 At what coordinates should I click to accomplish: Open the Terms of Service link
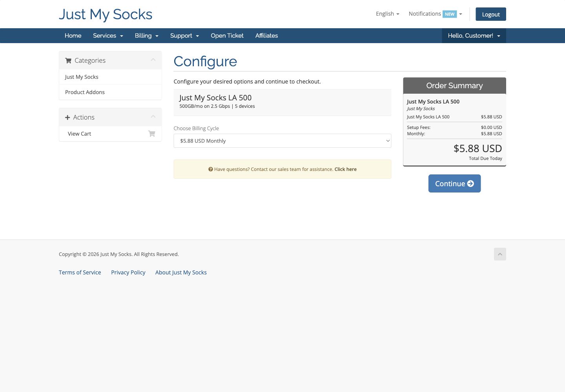[x=80, y=272]
